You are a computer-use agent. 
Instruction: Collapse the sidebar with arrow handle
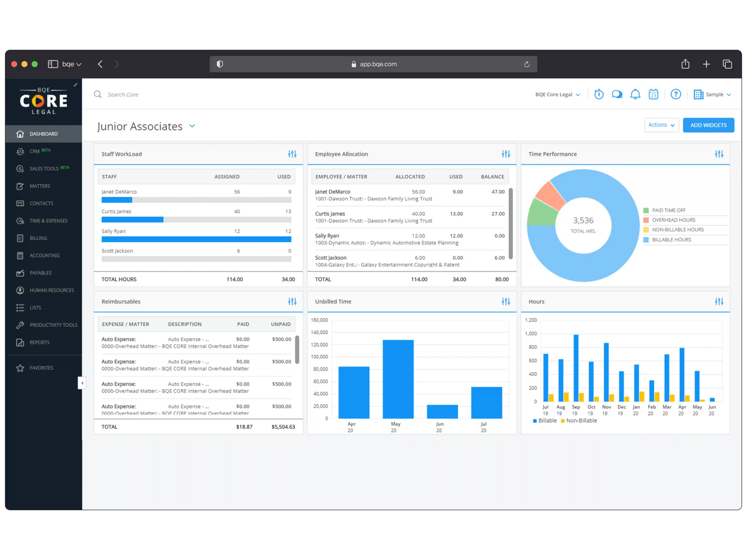point(82,383)
